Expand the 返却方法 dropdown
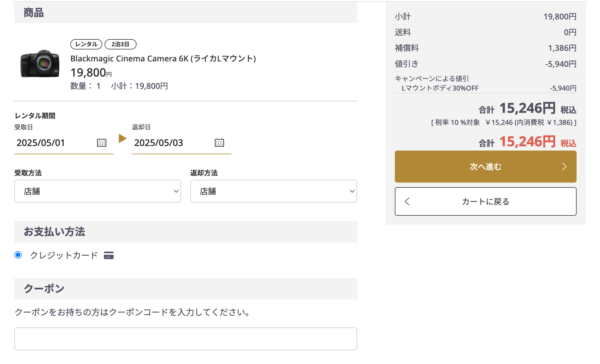This screenshot has height=364, width=600. [273, 191]
